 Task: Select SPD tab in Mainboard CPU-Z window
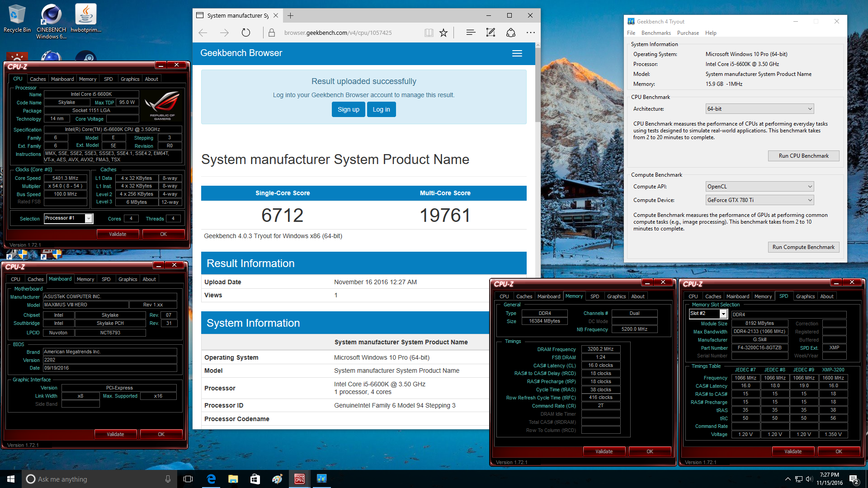[106, 279]
